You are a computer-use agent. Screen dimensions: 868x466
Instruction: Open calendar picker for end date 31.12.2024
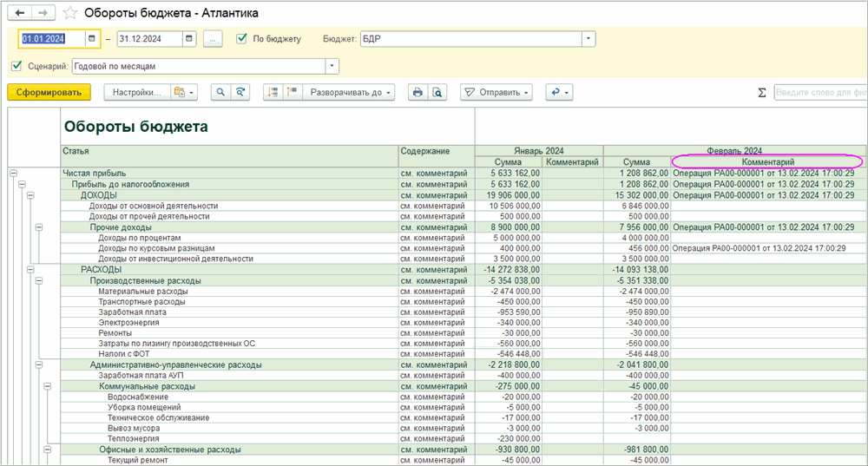pos(188,39)
